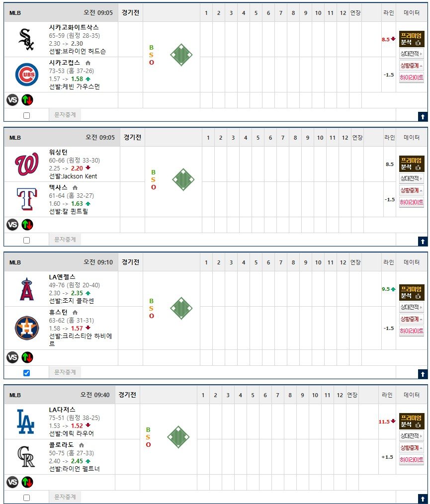Click Houston Astros team logo
The height and width of the screenshot is (504, 430).
27,328
